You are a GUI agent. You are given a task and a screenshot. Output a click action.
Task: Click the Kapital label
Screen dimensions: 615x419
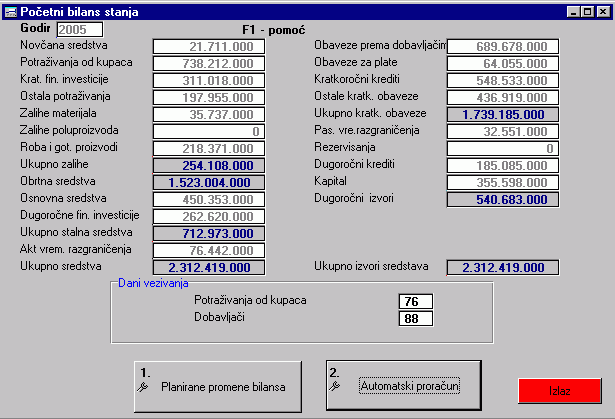click(330, 181)
